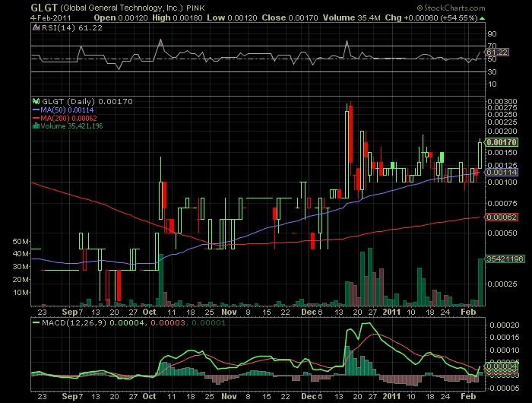Click the blue MA(50) line swatch in legend
Image resolution: width=532 pixels, height=403 pixels.
36,110
